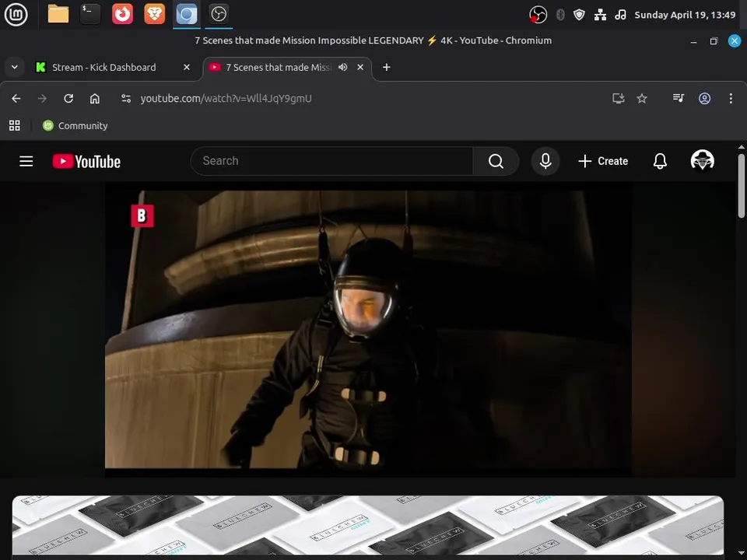Open the network connections tray icon
The width and height of the screenshot is (747, 560).
click(x=600, y=15)
